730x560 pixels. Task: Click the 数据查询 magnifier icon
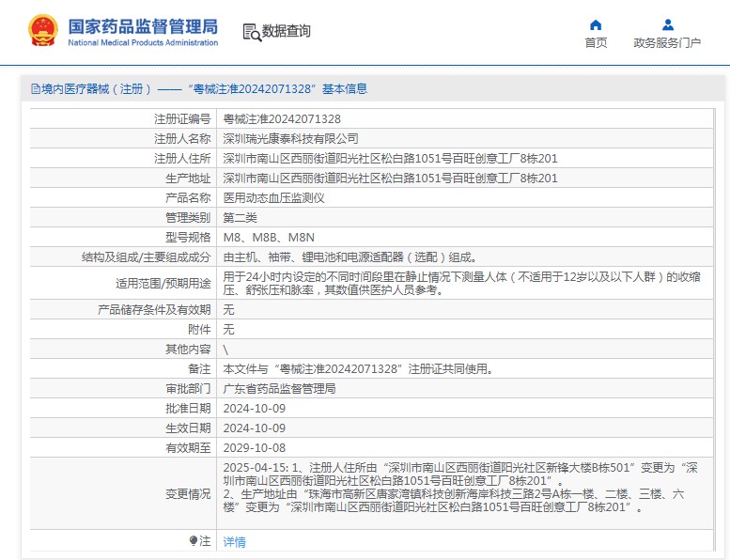(252, 32)
